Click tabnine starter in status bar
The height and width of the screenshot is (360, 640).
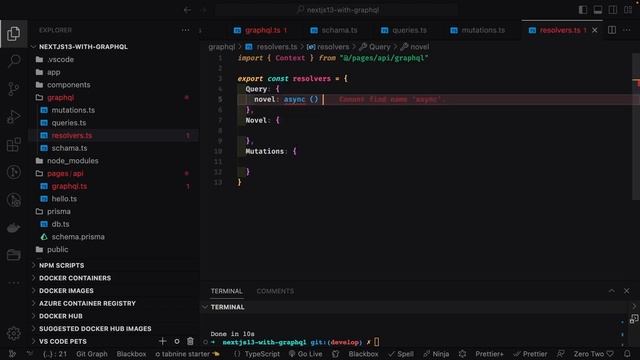coord(187,354)
